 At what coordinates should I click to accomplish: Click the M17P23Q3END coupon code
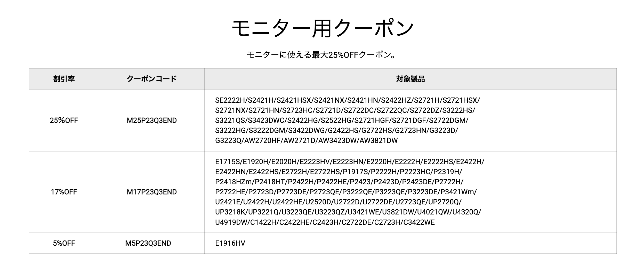[x=152, y=192]
